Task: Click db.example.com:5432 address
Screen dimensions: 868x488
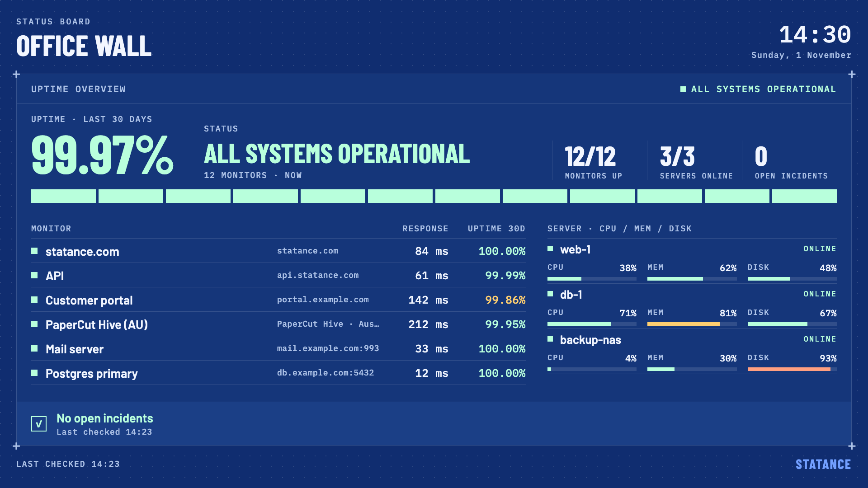Action: pos(325,373)
